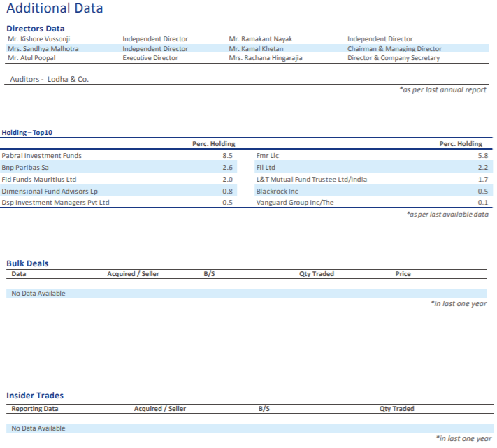Click the Blackrock Inc holder name
The height and width of the screenshot is (448, 497).
tap(277, 192)
